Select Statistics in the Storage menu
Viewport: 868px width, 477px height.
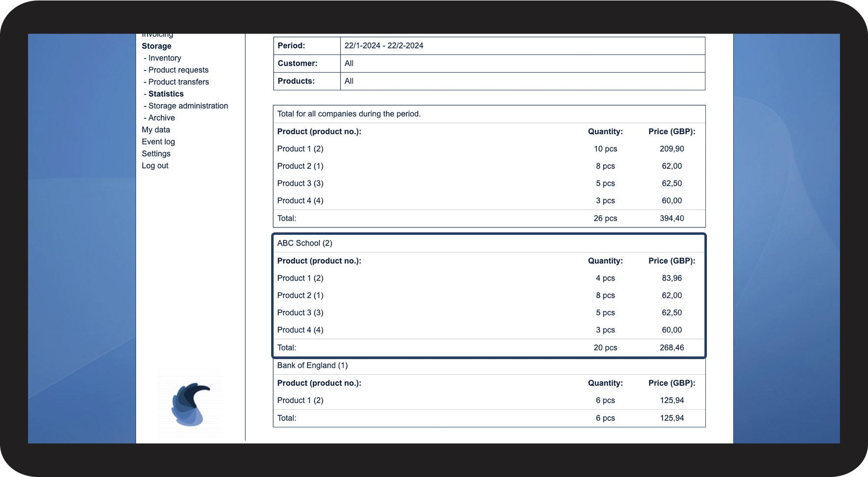(x=166, y=94)
